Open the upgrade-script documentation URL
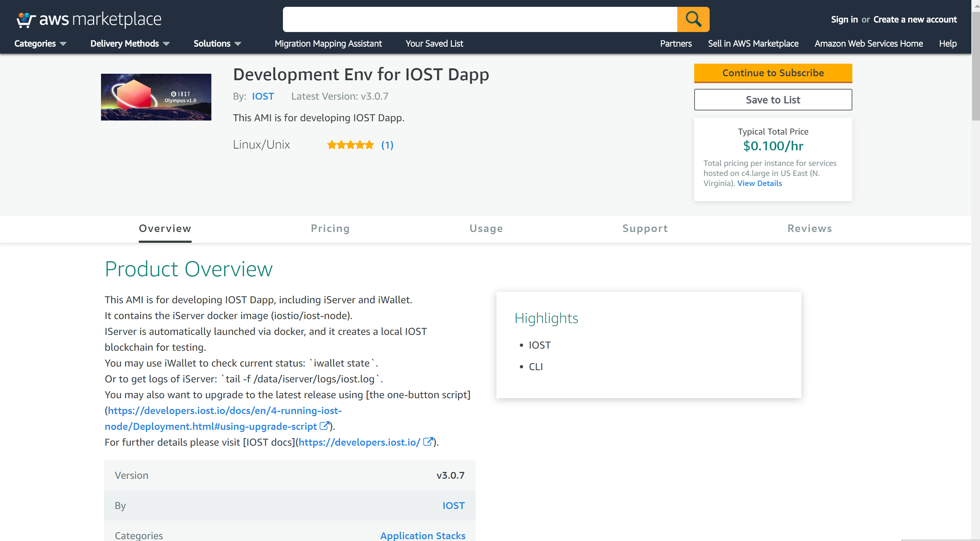 click(223, 418)
